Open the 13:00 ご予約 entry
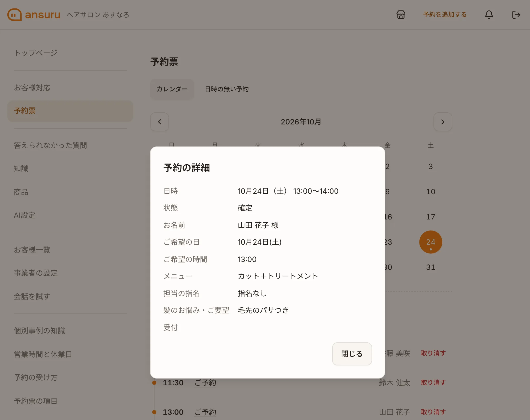This screenshot has height=420, width=530. pyautogui.click(x=205, y=412)
